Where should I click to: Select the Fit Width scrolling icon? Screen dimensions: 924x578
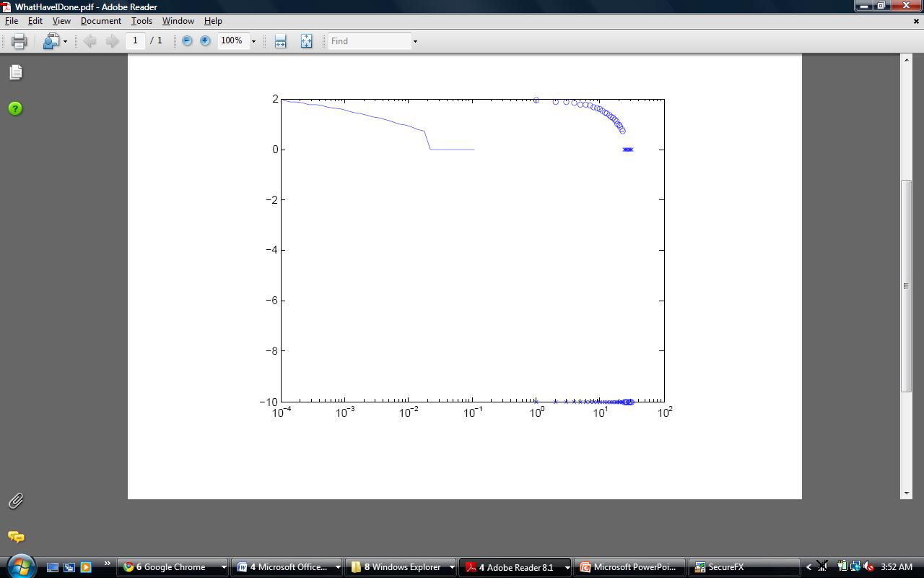click(280, 41)
